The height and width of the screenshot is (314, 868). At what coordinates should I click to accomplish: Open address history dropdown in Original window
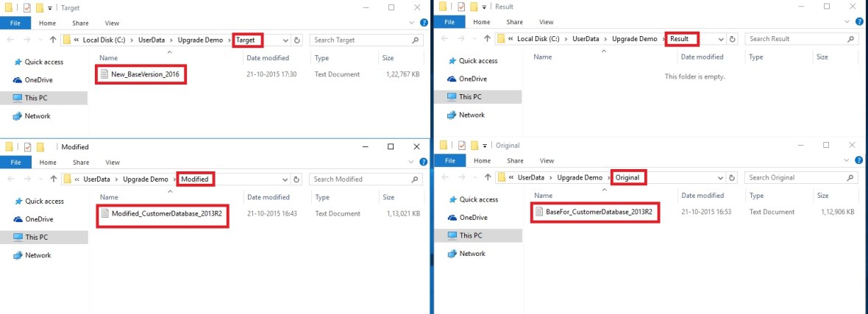[719, 177]
